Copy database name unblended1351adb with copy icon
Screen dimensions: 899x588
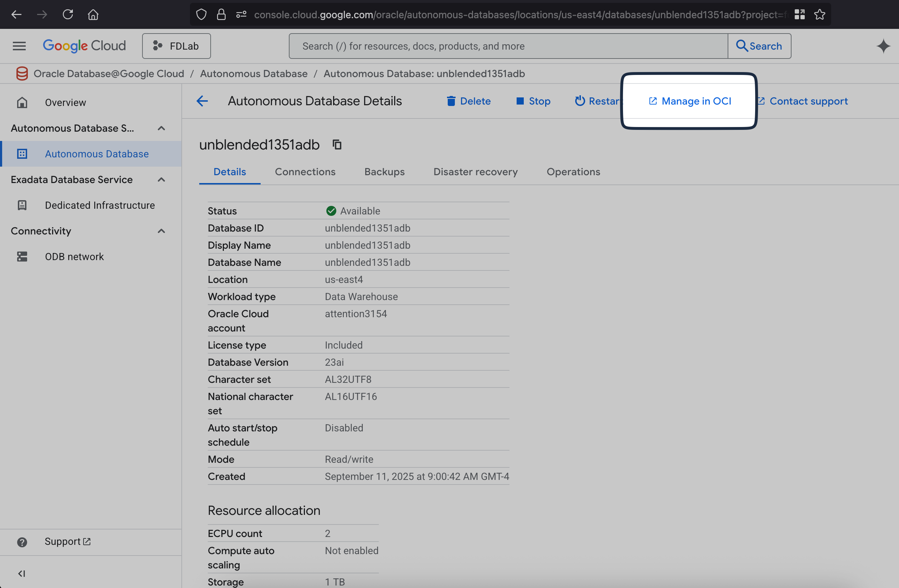click(x=337, y=145)
